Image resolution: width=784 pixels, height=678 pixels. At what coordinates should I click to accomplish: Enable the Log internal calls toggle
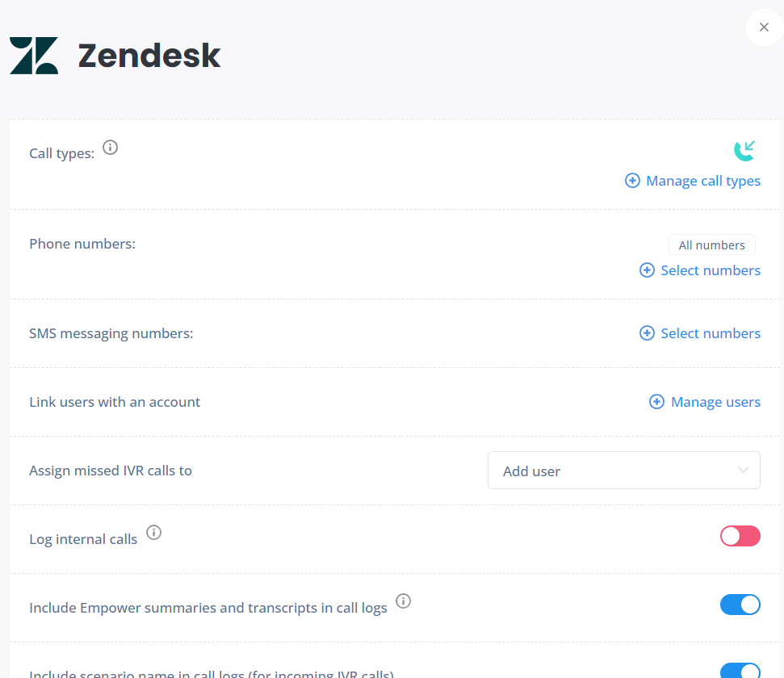(x=740, y=536)
